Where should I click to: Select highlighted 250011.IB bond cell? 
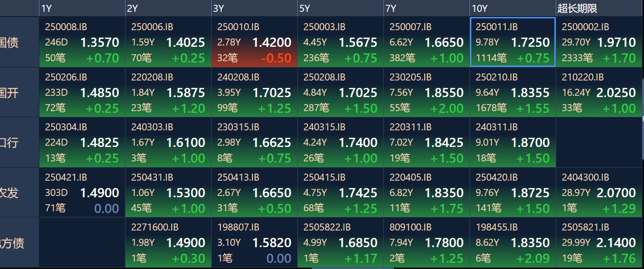[513, 42]
